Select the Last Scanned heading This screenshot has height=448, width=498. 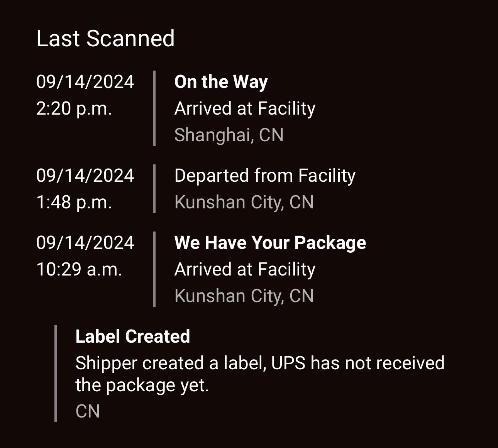(105, 39)
